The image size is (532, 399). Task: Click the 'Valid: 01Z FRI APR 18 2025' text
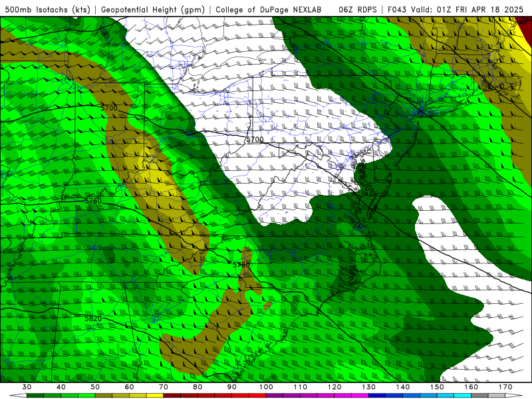(467, 9)
